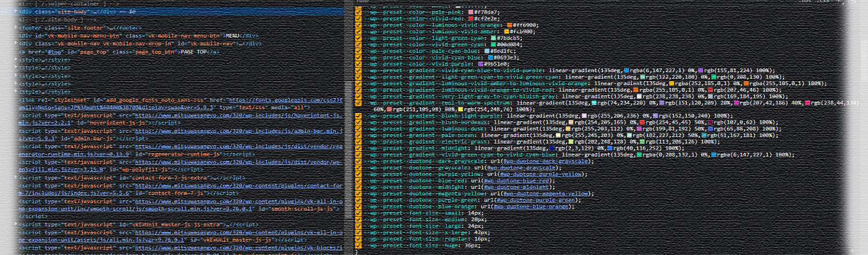Expand the div class="site-body" node

16,12
